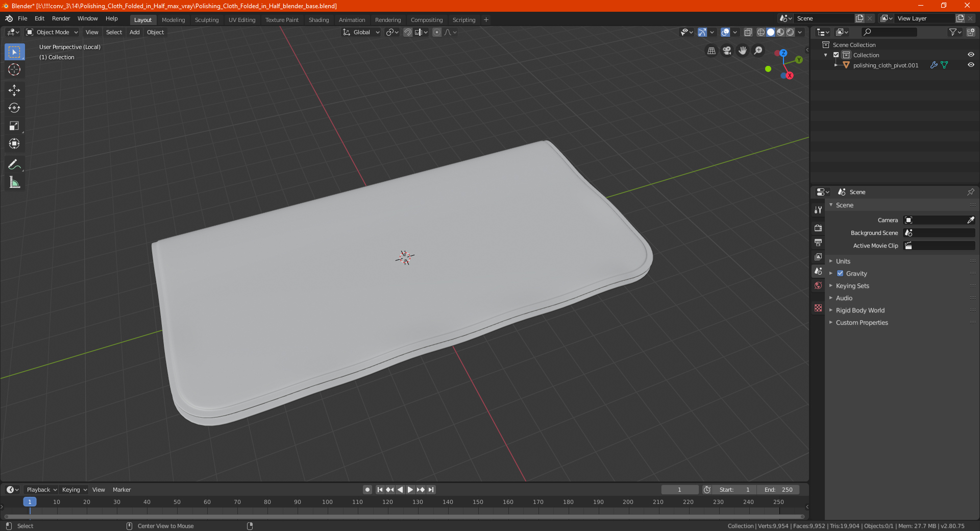Activate the 3D Cursor tool
This screenshot has width=980, height=531.
coord(14,69)
